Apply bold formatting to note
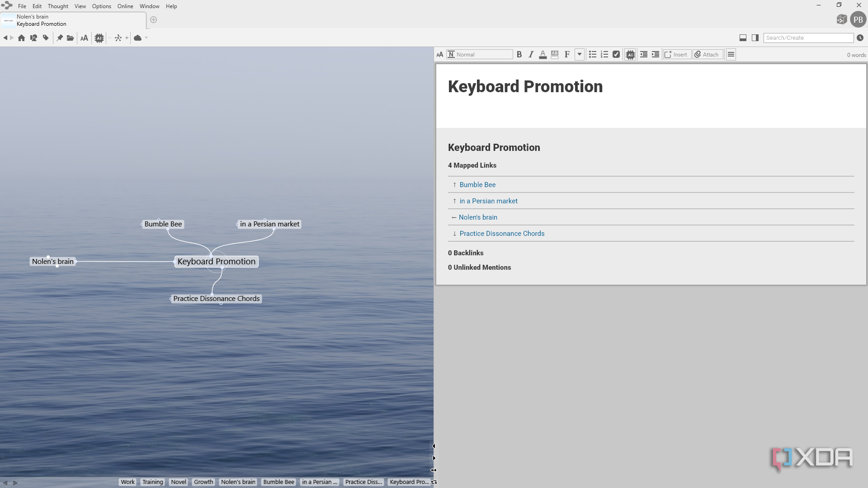The height and width of the screenshot is (488, 868). pyautogui.click(x=519, y=55)
